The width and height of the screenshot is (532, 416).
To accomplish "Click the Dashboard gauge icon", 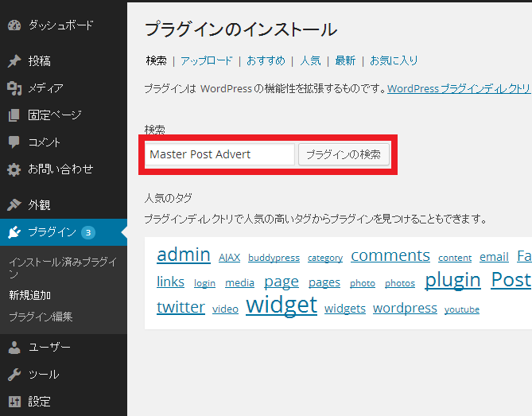I will tap(14, 25).
